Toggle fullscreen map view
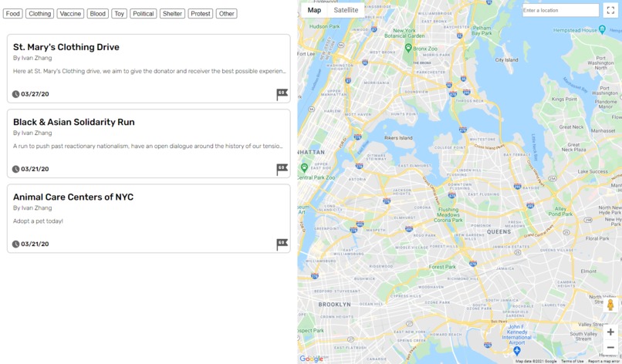 (x=610, y=10)
